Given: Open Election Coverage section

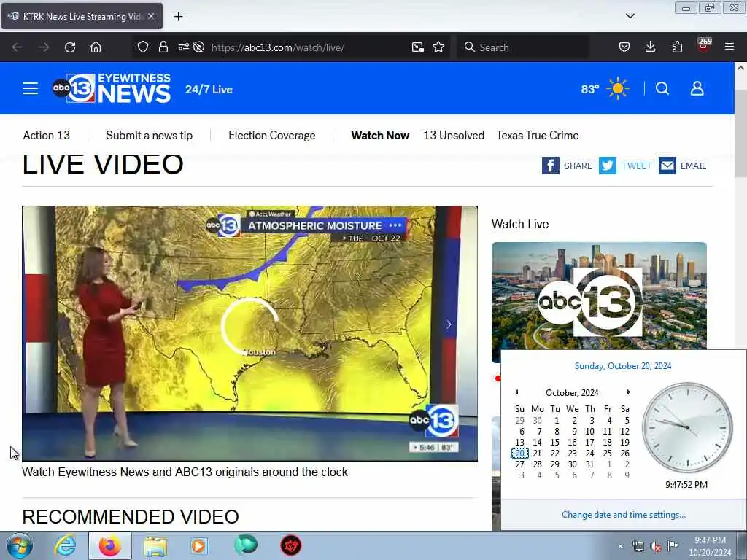Looking at the screenshot, I should (271, 135).
